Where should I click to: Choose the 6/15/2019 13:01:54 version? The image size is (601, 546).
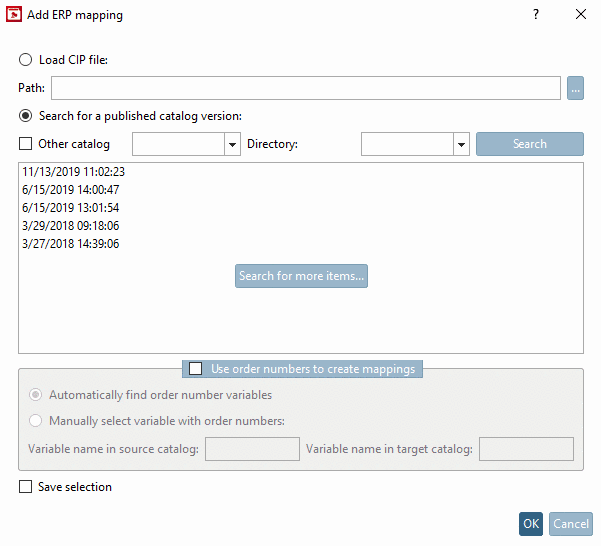[70, 208]
